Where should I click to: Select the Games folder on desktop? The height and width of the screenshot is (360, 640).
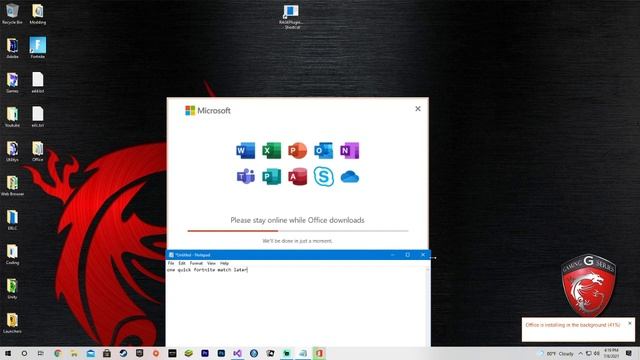coord(12,82)
